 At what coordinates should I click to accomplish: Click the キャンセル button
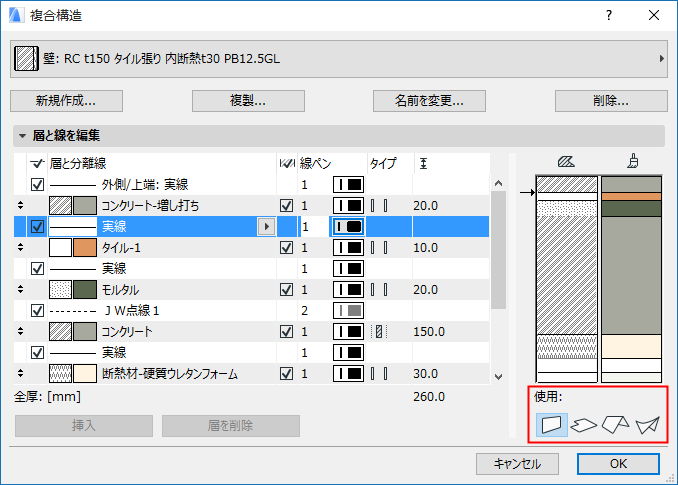(518, 464)
